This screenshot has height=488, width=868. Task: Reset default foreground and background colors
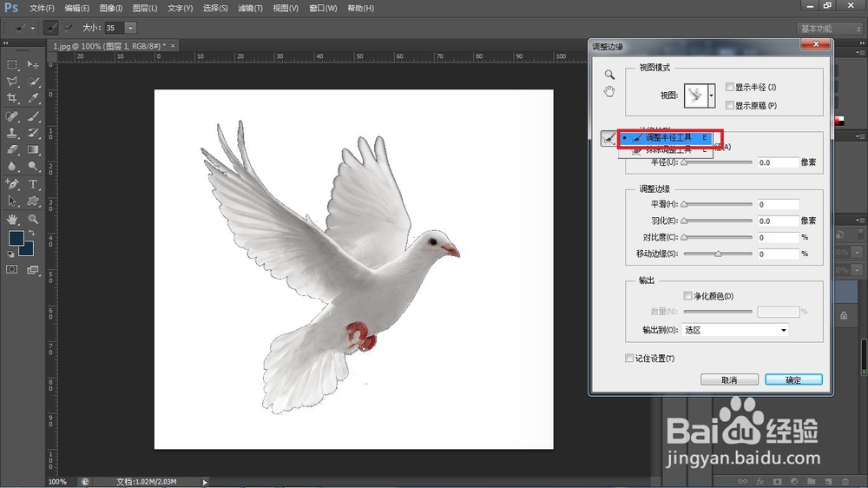point(10,254)
